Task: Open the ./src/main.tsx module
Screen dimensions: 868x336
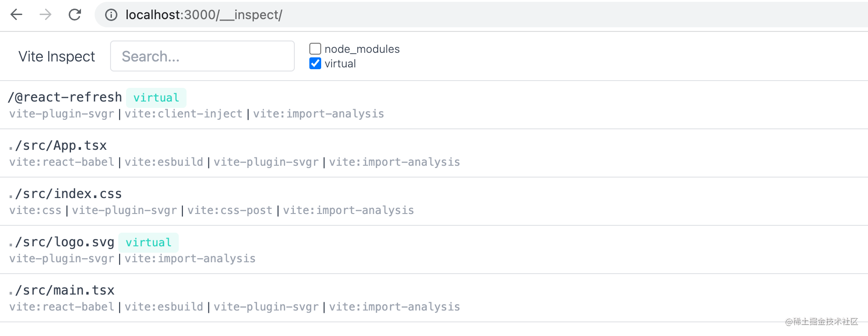Action: [x=61, y=290]
